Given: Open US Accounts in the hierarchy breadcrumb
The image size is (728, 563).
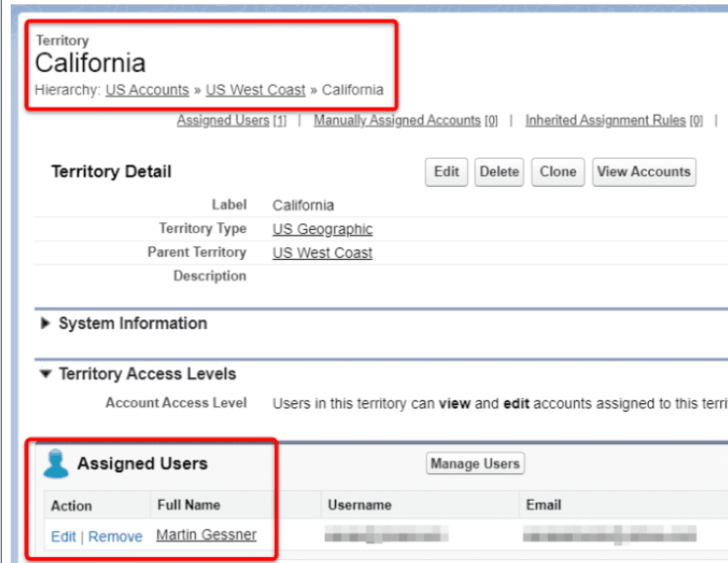Looking at the screenshot, I should [147, 90].
